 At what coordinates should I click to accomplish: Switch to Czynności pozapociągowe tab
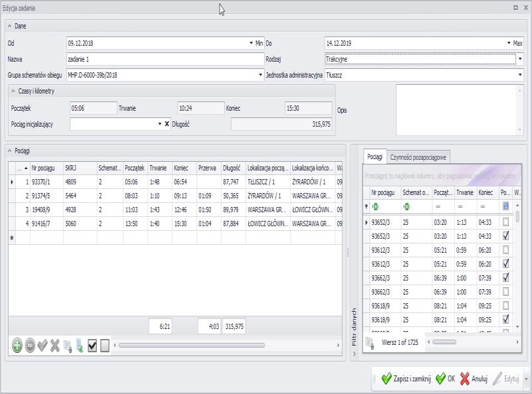[x=418, y=157]
